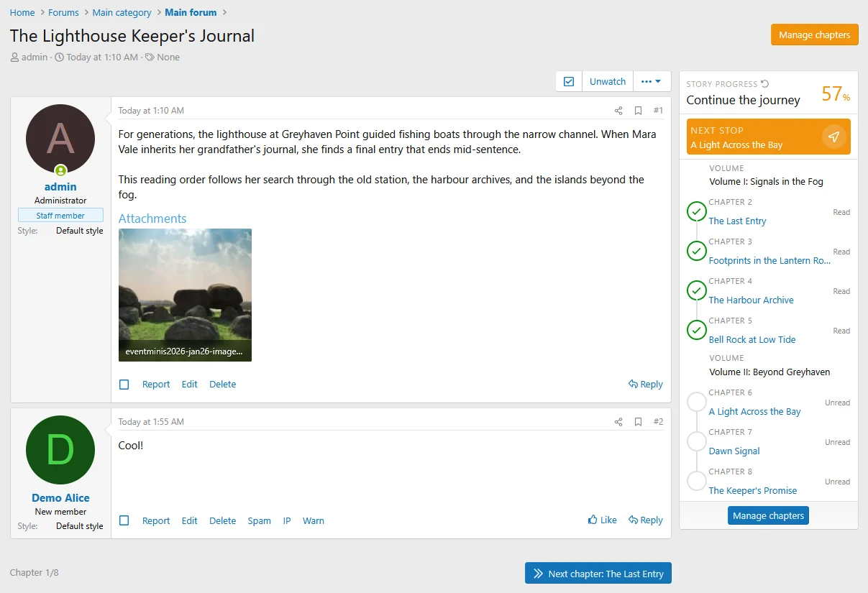Click thread date Today at 1:10 AM under title
868x593 pixels.
pos(102,58)
